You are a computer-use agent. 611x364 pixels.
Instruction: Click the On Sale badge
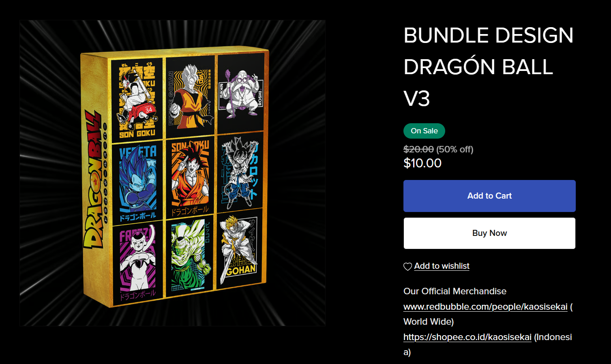click(424, 131)
